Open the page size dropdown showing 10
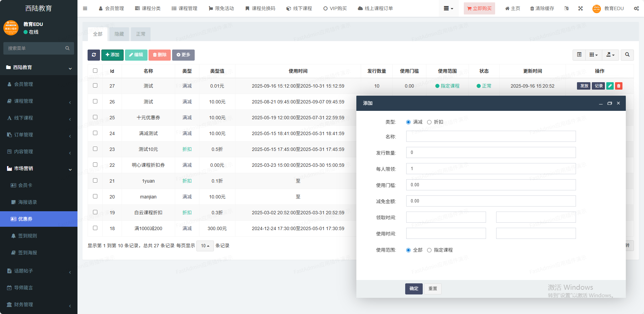 205,246
